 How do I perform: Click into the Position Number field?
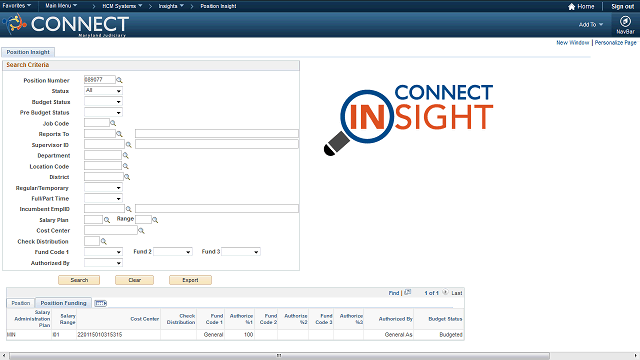click(100, 80)
